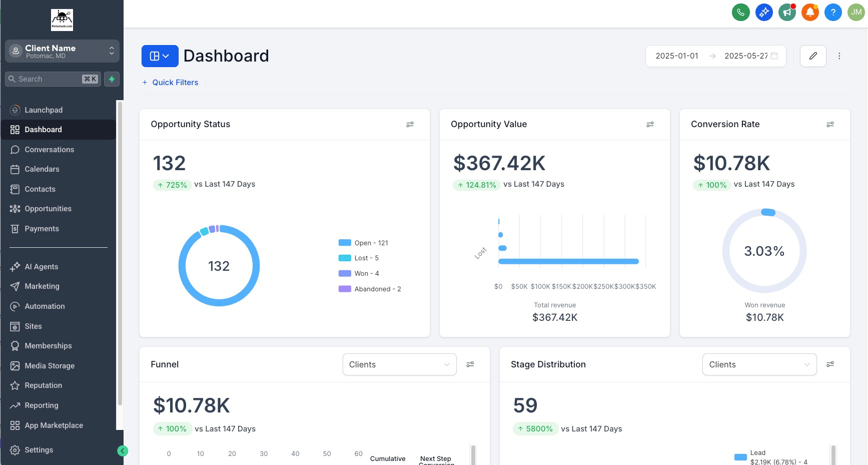
Task: Open Automation in the sidebar
Action: [x=58, y=306]
